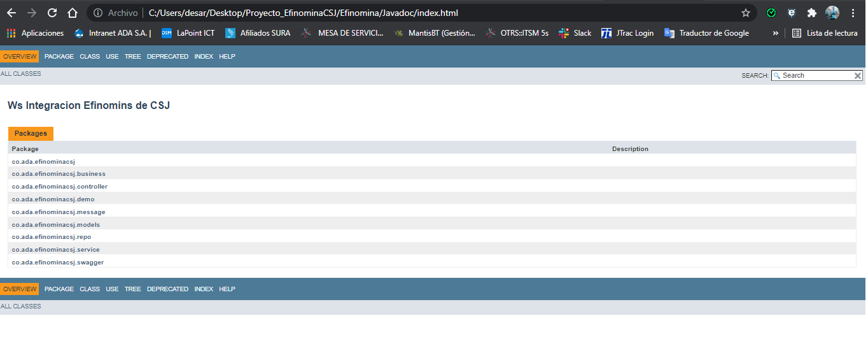Open the co.ada.efinominacsj.controller package link
This screenshot has height=339, width=868.
coord(60,187)
